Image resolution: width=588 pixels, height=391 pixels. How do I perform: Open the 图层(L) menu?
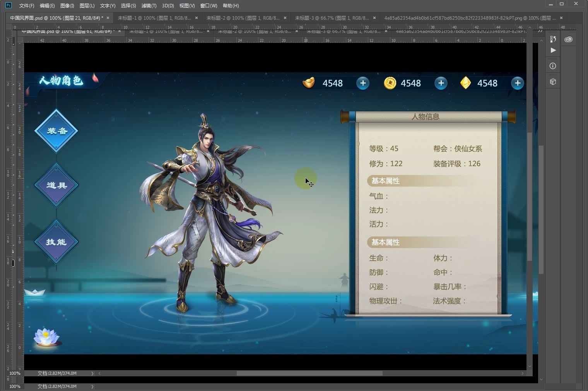87,5
